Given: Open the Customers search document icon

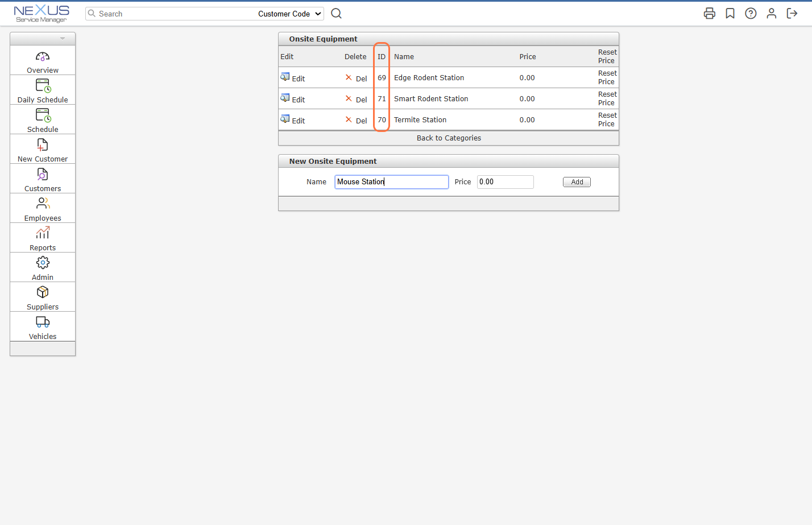Looking at the screenshot, I should pos(43,175).
